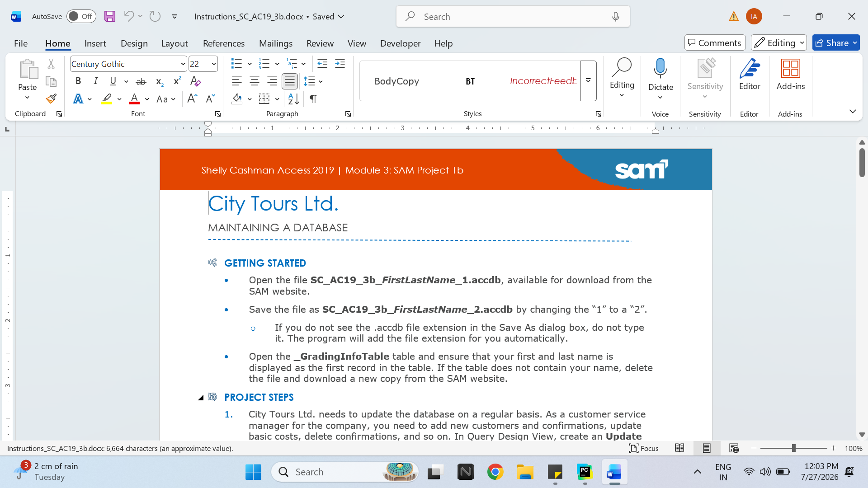The height and width of the screenshot is (488, 868).
Task: Open the References tab
Action: [224, 43]
